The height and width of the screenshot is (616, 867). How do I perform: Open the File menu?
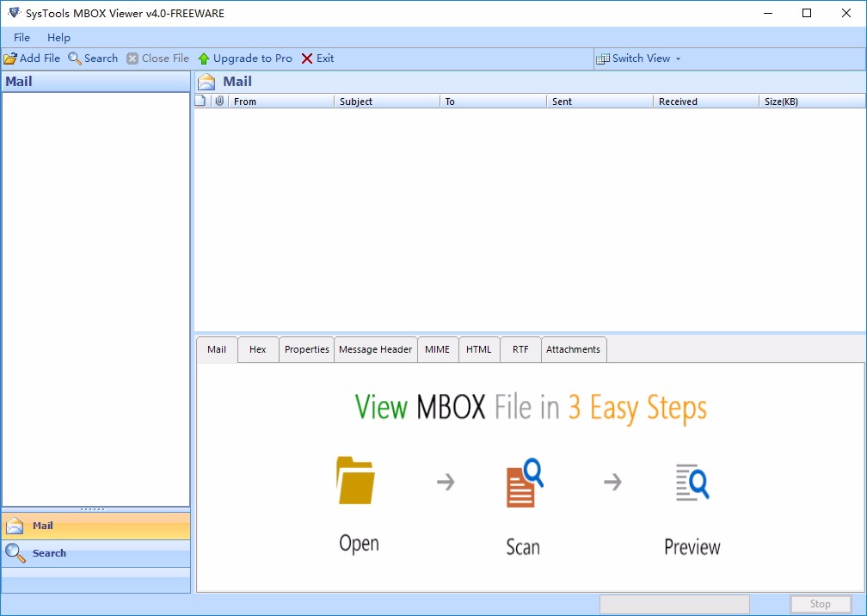[x=22, y=38]
